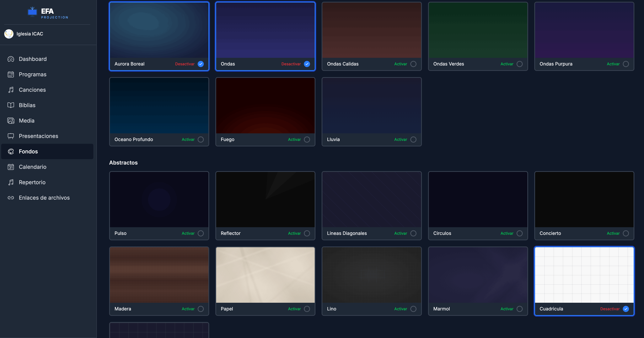Open Programas via its calendar icon
The image size is (644, 338).
pyautogui.click(x=11, y=74)
